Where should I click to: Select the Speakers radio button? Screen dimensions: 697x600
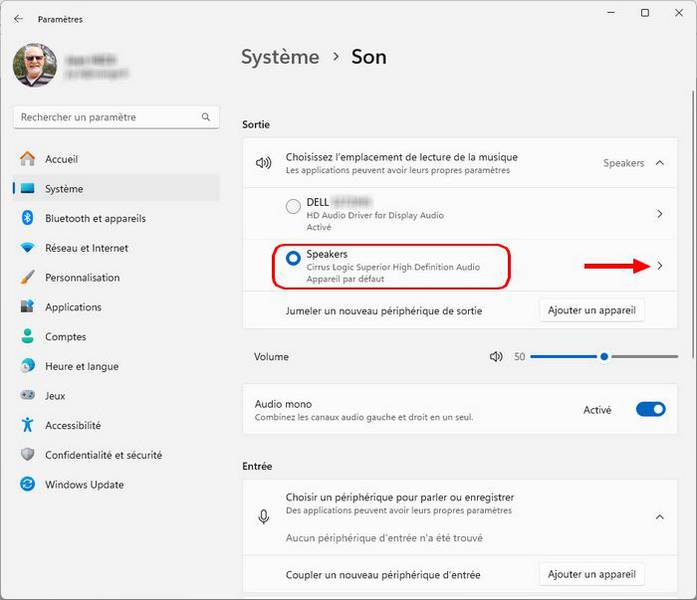pos(293,258)
